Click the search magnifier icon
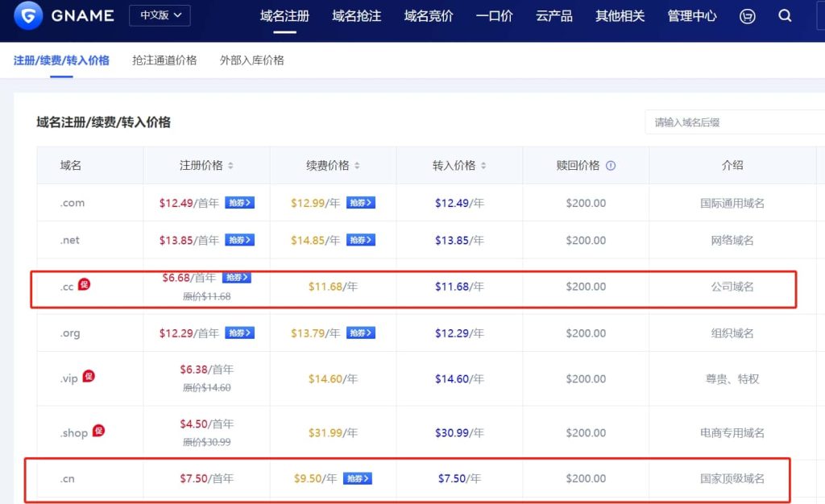 [785, 15]
